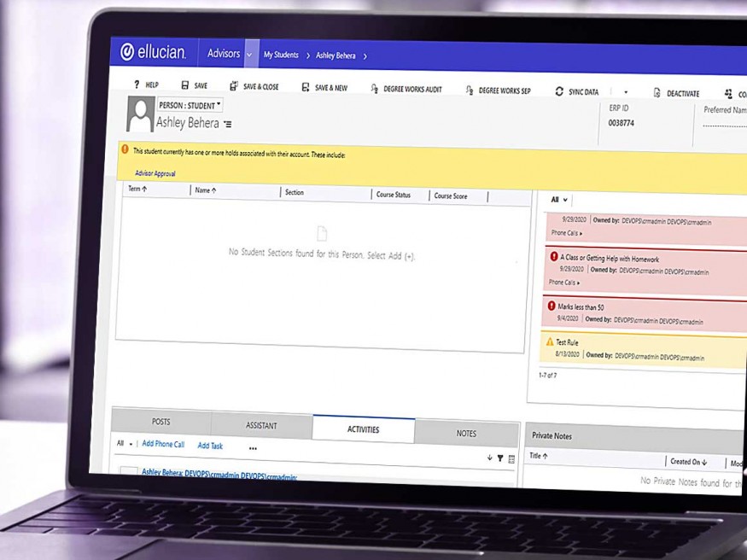The width and height of the screenshot is (747, 560).
Task: Switch to the Posts tab
Action: pyautogui.click(x=160, y=422)
